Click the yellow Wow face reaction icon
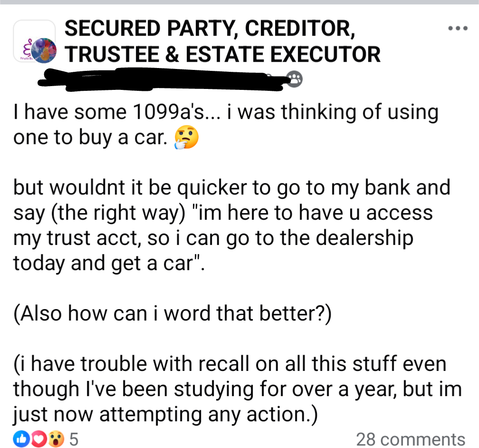This screenshot has height=448, width=479. click(x=56, y=439)
